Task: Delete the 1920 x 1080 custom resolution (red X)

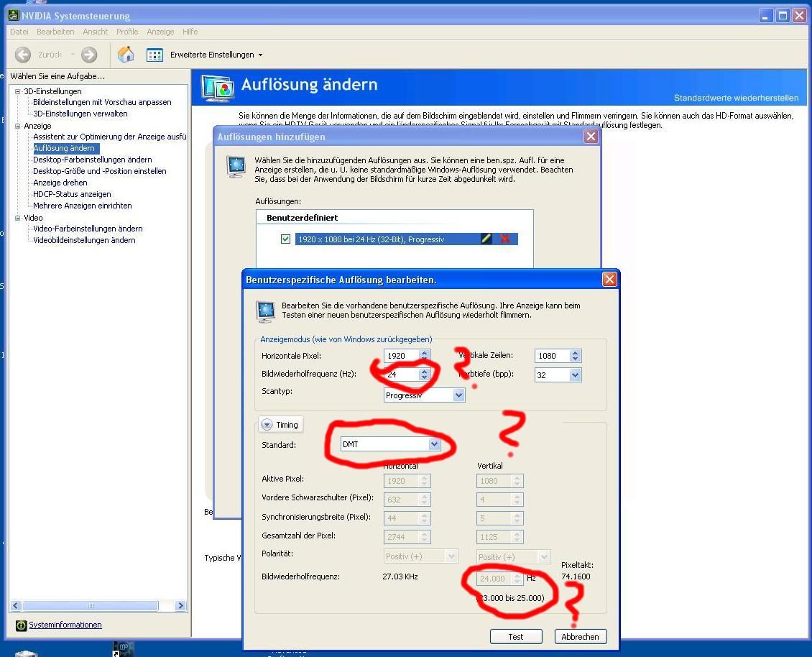Action: point(505,239)
